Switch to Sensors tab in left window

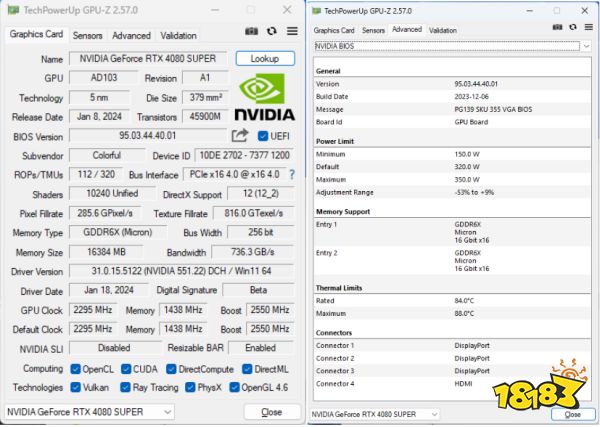pos(88,36)
